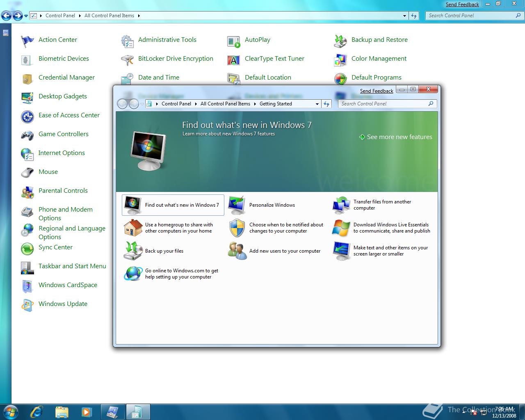This screenshot has width=525, height=420.
Task: Open BitLocker Drive Encryption key icon
Action: [127, 60]
